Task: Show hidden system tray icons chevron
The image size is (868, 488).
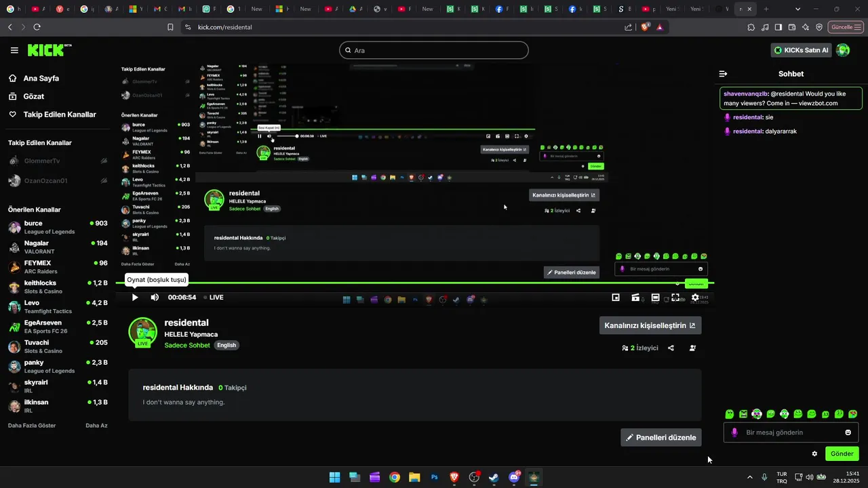Action: point(749,477)
